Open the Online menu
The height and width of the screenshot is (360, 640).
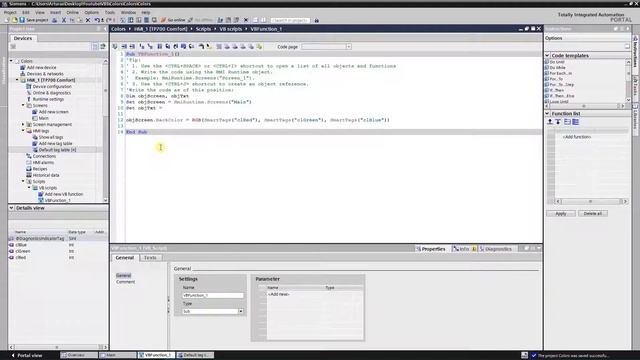click(72, 12)
